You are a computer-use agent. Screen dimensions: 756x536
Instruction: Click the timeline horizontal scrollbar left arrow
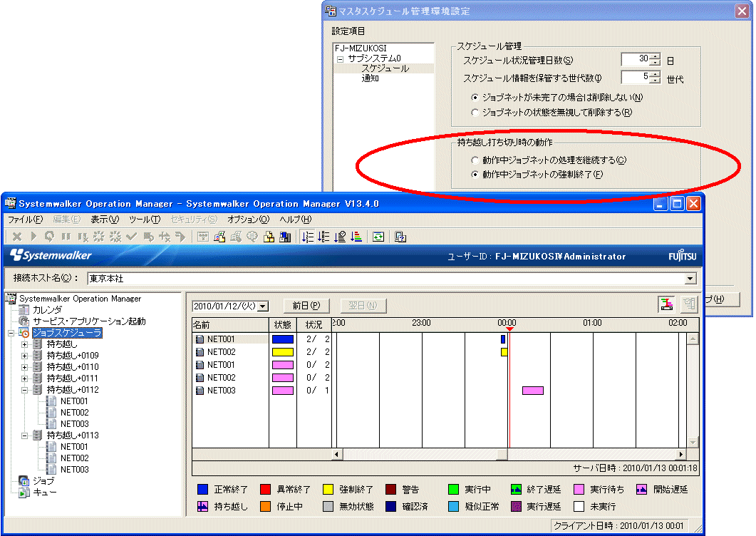point(336,454)
